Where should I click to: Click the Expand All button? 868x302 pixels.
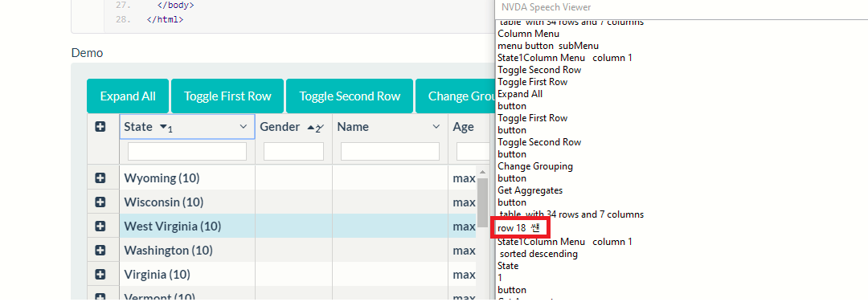click(128, 96)
